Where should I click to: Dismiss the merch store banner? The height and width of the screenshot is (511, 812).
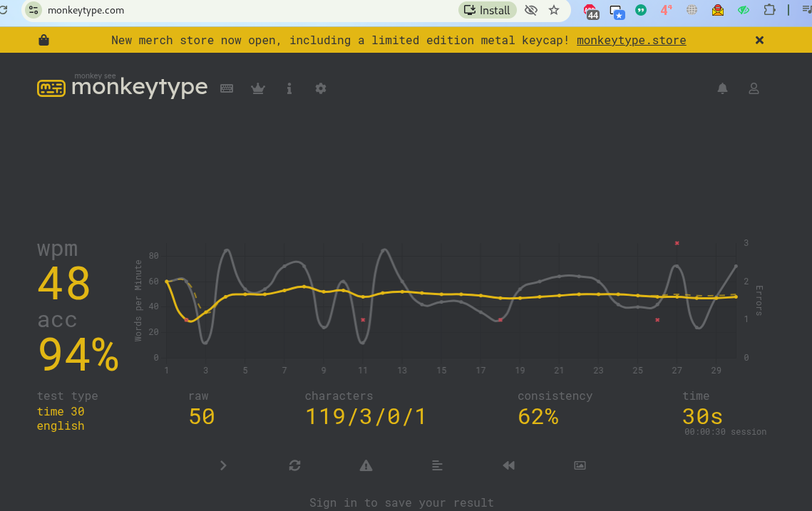point(759,41)
